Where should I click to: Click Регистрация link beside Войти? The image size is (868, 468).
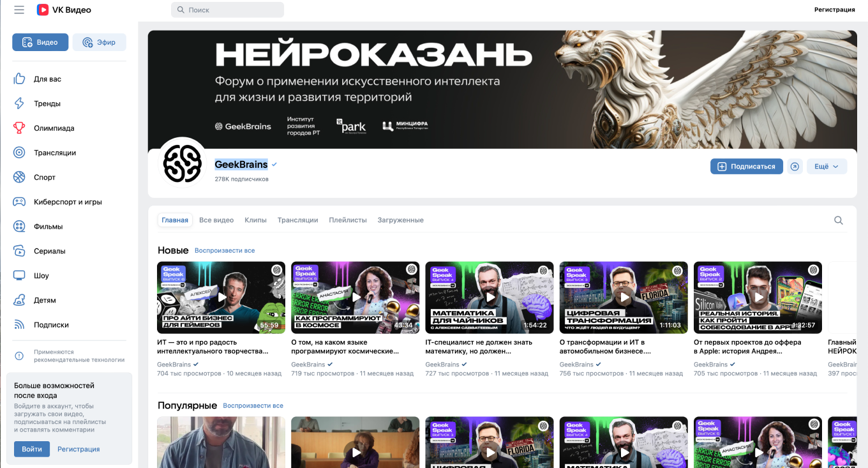tap(79, 449)
